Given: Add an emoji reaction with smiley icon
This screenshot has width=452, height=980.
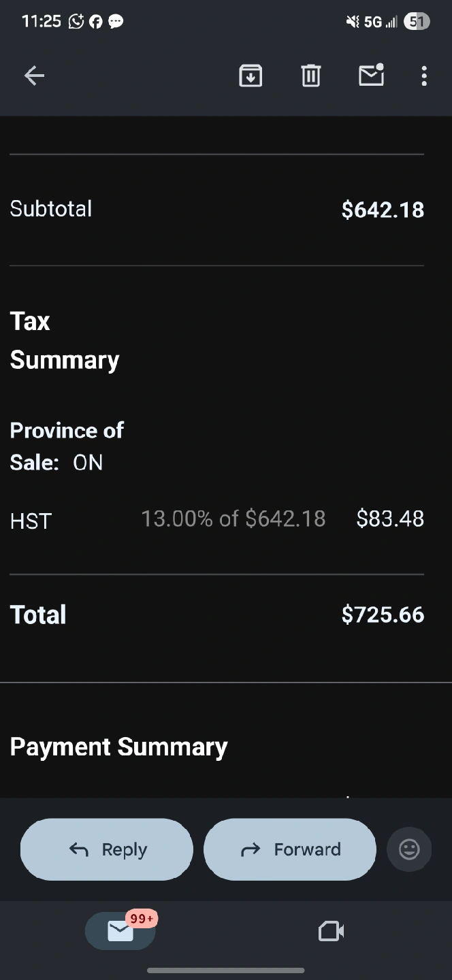Looking at the screenshot, I should [409, 849].
